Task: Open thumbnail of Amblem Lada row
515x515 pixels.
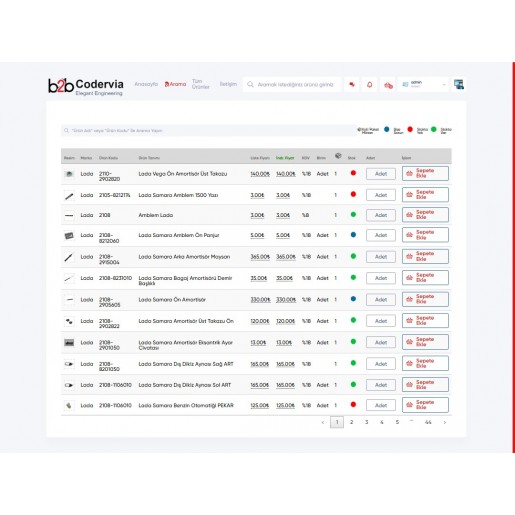Action: click(69, 216)
